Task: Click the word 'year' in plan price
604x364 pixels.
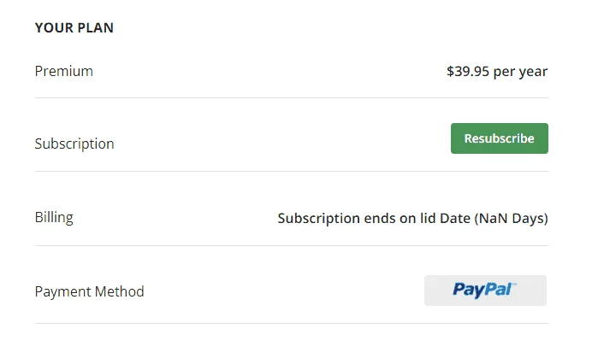Action: pyautogui.click(x=534, y=73)
